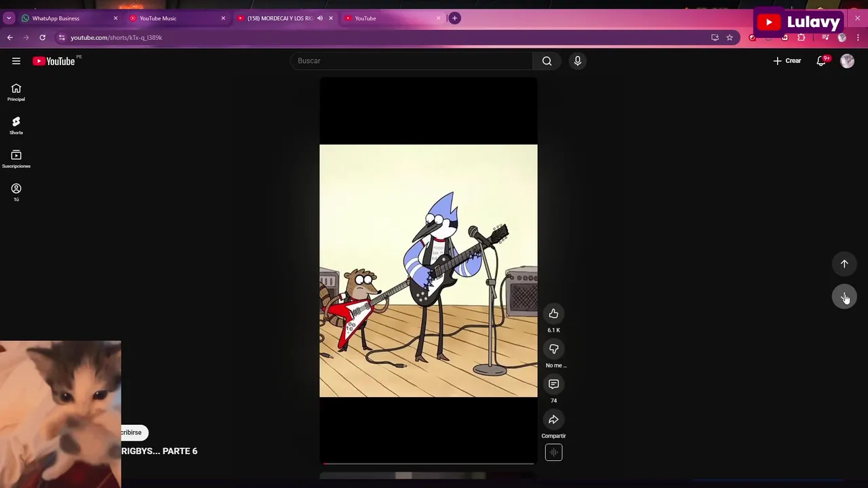Open Principal in the sidebar
The height and width of the screenshot is (488, 868).
[16, 93]
